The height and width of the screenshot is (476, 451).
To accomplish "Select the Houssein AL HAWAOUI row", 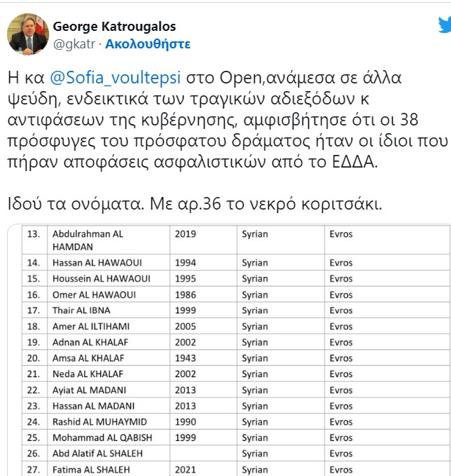I will [x=236, y=279].
